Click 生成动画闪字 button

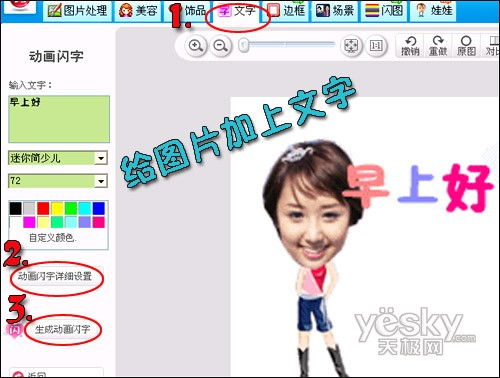62,330
